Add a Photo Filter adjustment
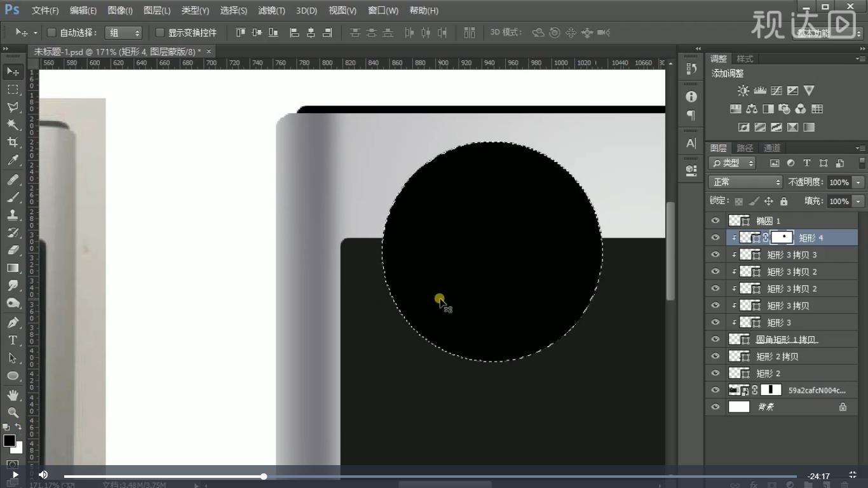Viewport: 868px width, 488px height. [x=784, y=109]
